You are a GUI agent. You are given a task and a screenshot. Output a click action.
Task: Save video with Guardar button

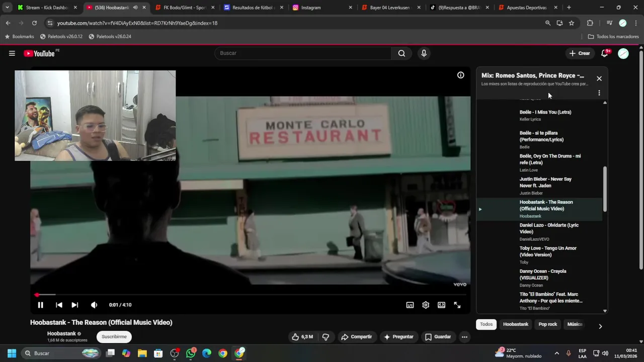(438, 337)
